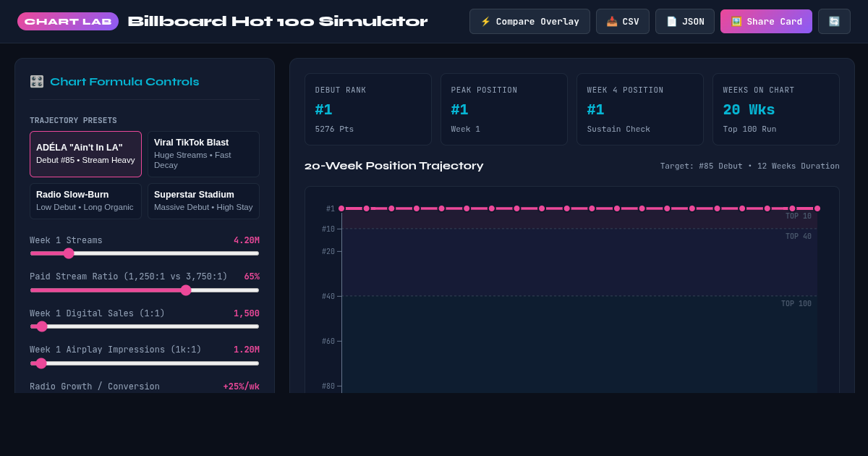Adjust the Paid Stream Ratio slider
This screenshot has width=868, height=456.
click(145, 290)
